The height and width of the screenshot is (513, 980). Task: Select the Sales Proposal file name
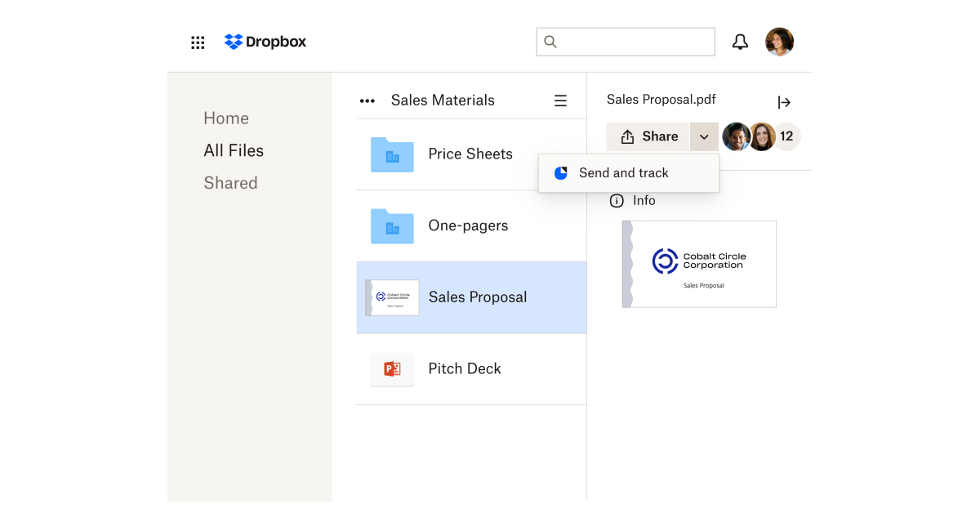(478, 297)
